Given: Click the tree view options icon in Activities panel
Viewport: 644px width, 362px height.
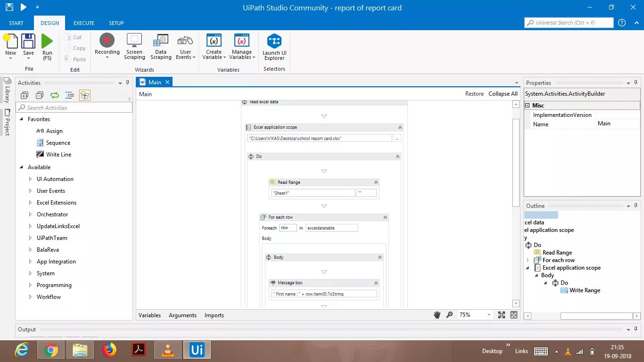Looking at the screenshot, I should [x=70, y=95].
